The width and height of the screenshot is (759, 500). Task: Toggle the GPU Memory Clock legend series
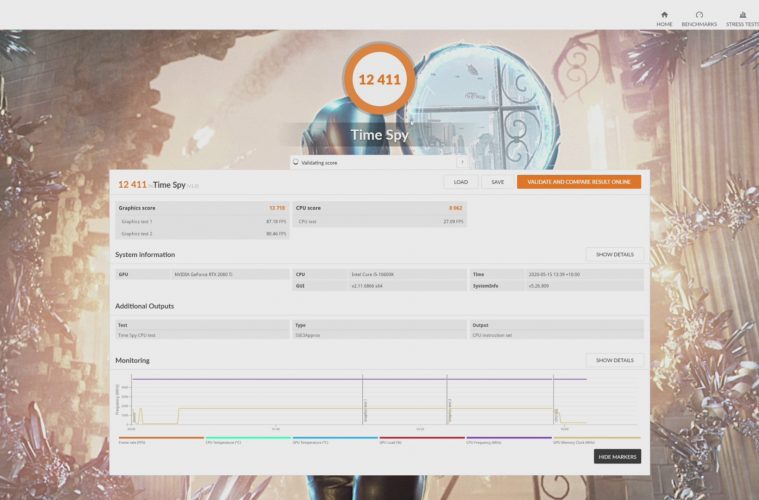(x=597, y=440)
